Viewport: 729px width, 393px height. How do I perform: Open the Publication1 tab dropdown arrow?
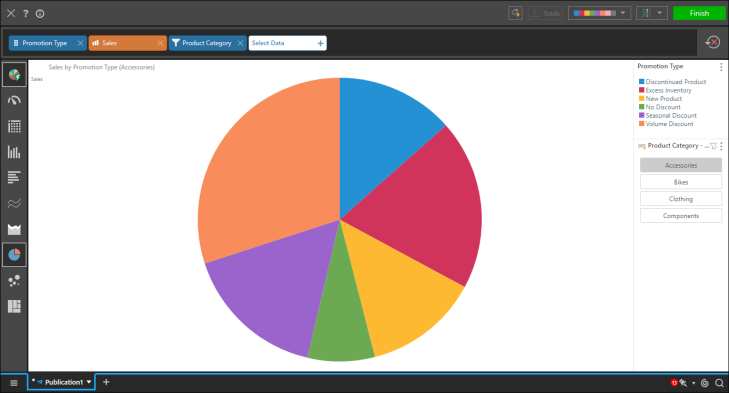pyautogui.click(x=89, y=382)
